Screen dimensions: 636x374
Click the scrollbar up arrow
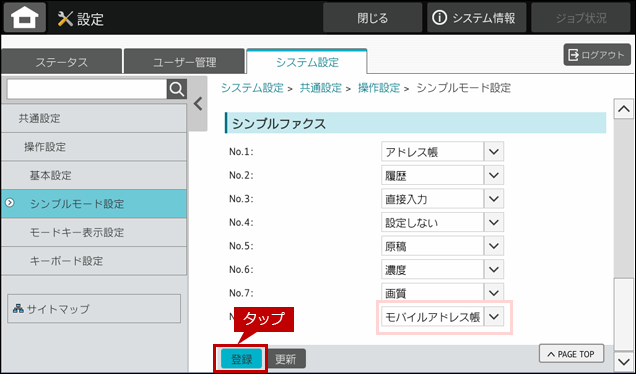pos(624,109)
